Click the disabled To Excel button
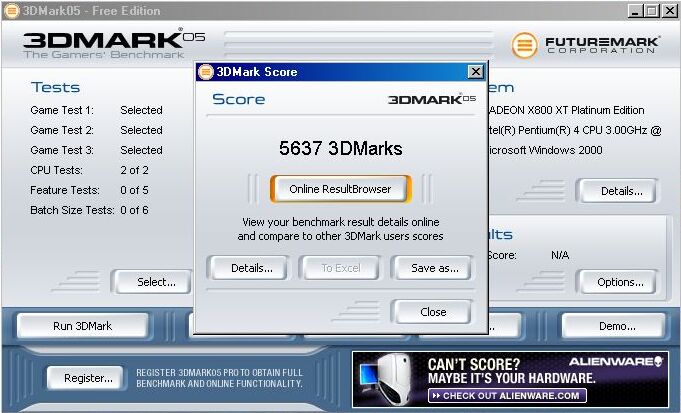The width and height of the screenshot is (681, 413). tap(340, 268)
